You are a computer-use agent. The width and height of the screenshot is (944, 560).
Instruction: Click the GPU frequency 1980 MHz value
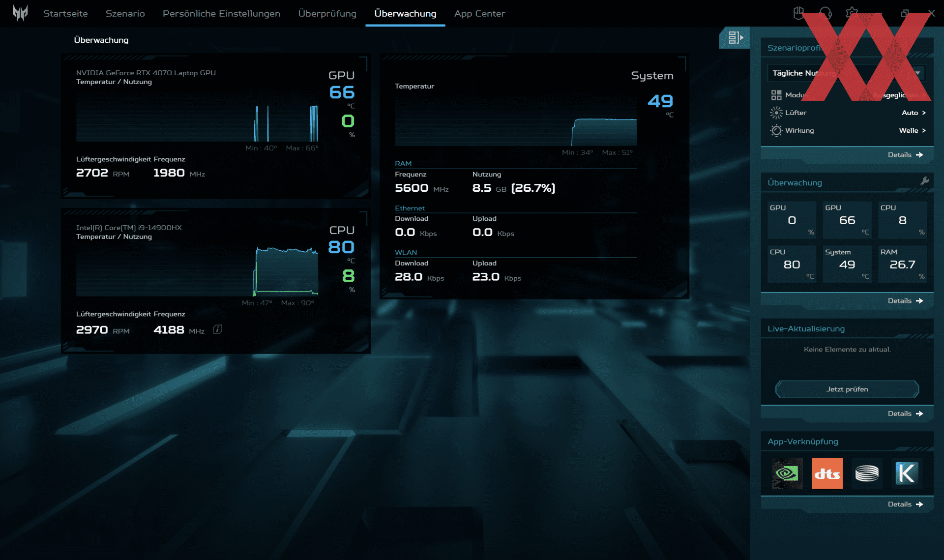[x=179, y=173]
